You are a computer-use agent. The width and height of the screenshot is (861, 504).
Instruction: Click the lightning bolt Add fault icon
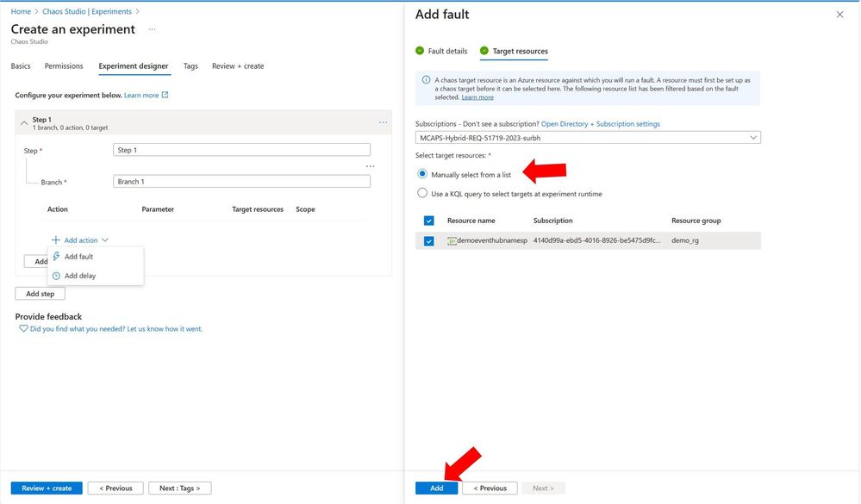(56, 257)
